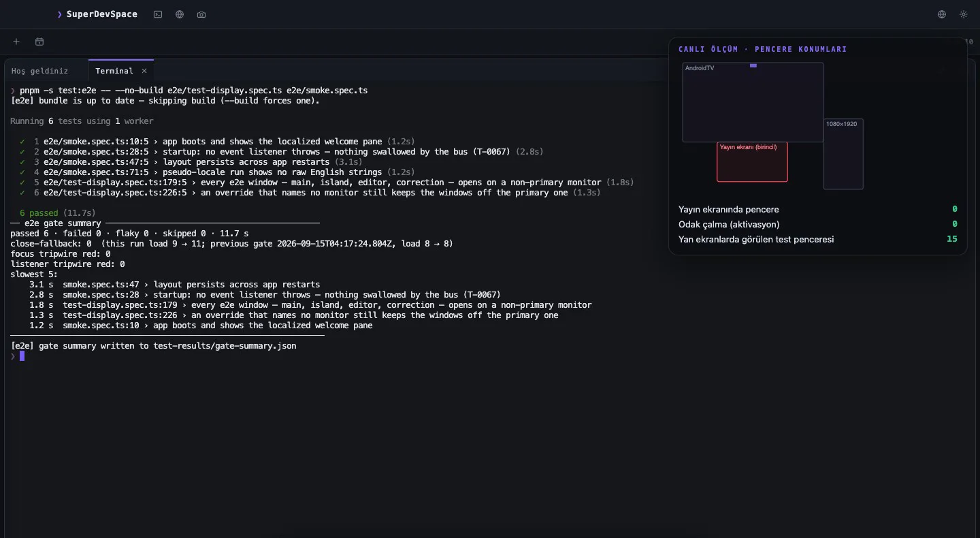Click the plus icon to add a tab

(x=16, y=42)
